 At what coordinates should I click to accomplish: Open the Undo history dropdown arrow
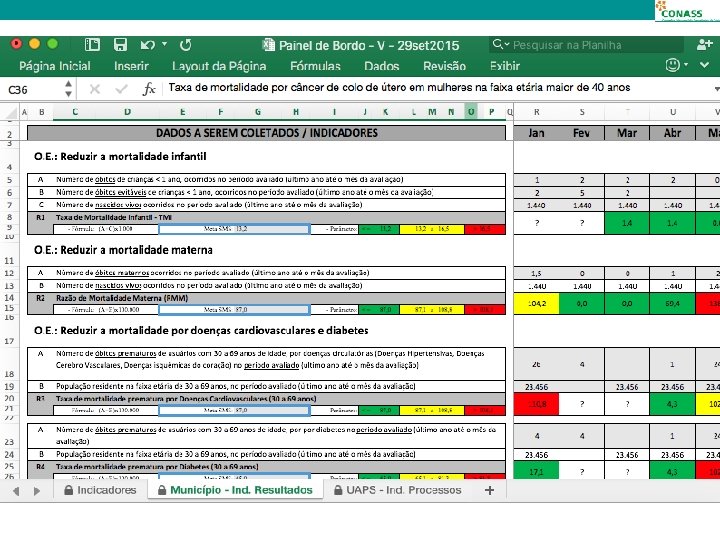[x=164, y=44]
